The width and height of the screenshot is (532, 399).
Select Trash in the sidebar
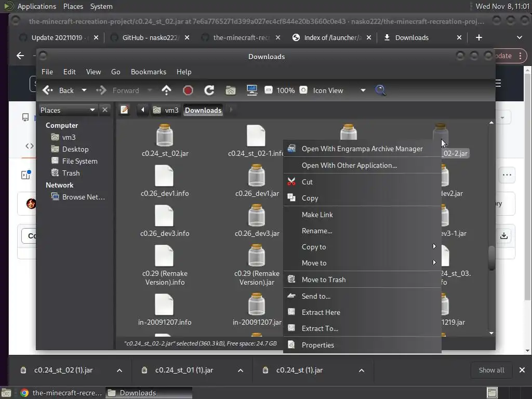coord(71,173)
